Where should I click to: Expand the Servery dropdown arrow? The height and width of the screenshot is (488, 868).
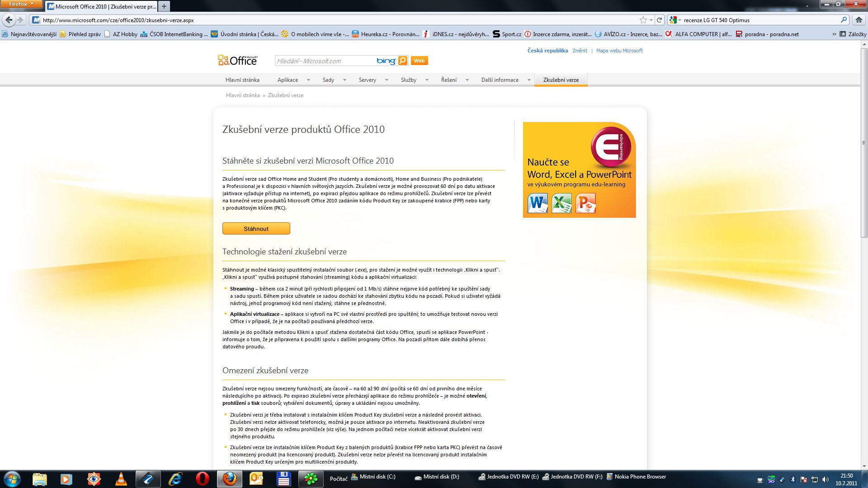(x=387, y=80)
